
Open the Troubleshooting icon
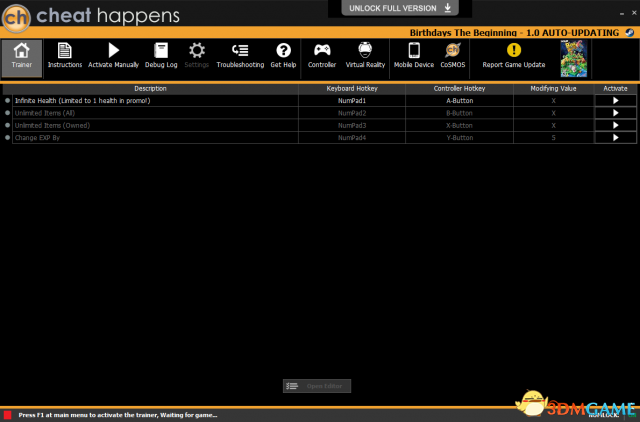240,51
